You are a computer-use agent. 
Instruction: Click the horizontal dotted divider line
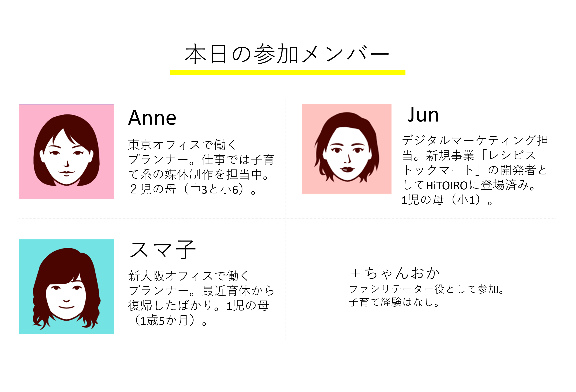pos(287,218)
